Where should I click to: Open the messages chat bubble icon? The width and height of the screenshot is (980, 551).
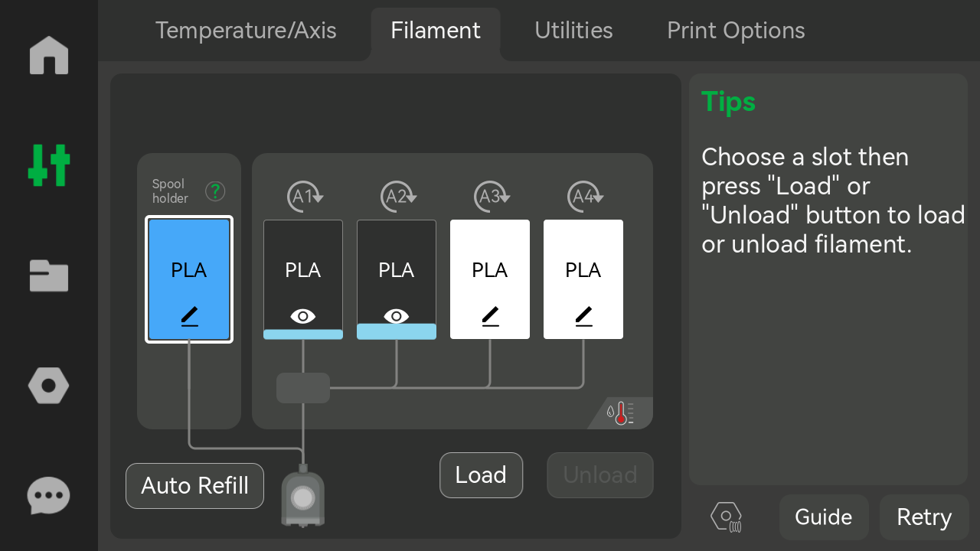(x=49, y=496)
